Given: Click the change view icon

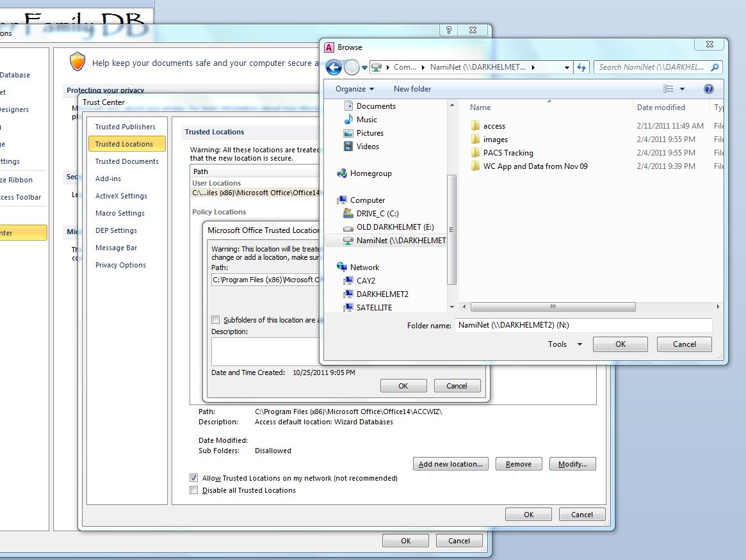Looking at the screenshot, I should (668, 89).
